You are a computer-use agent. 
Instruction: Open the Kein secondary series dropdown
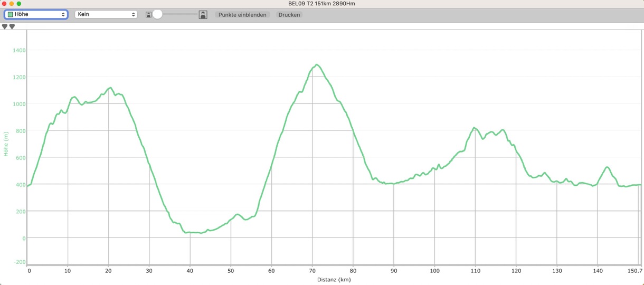[x=106, y=15]
